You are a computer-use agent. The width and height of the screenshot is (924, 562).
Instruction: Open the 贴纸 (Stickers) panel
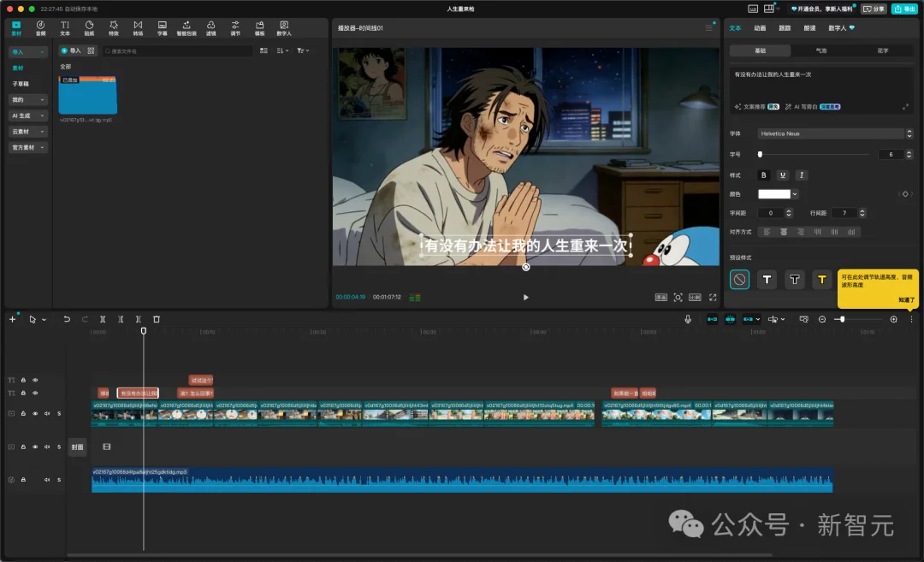[89, 27]
